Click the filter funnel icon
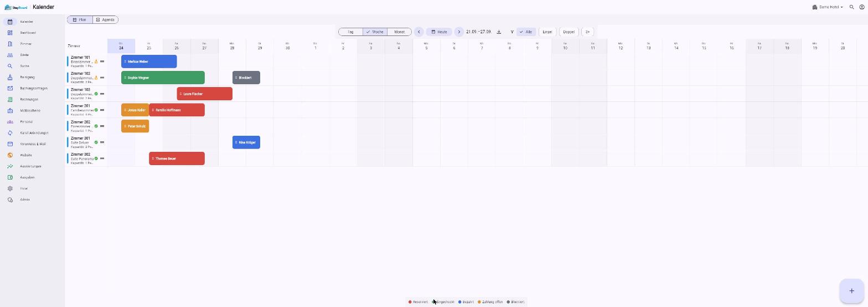Viewport: 868px width, 307px height. pos(512,32)
